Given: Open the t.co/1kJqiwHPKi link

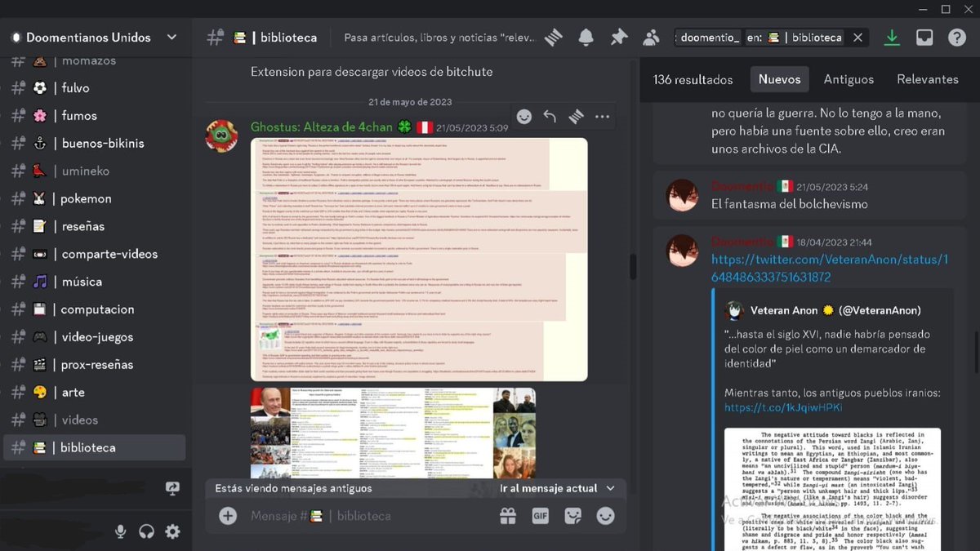Looking at the screenshot, I should (x=783, y=407).
